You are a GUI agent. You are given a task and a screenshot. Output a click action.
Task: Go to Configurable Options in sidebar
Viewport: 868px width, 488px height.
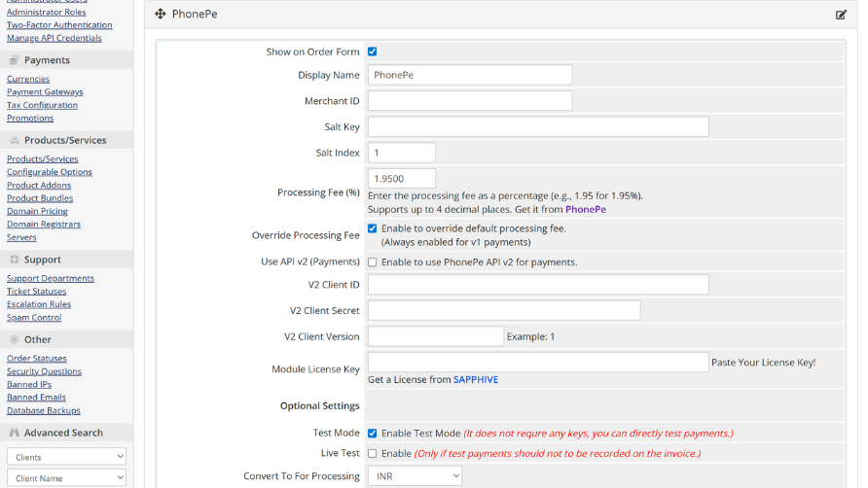(50, 172)
